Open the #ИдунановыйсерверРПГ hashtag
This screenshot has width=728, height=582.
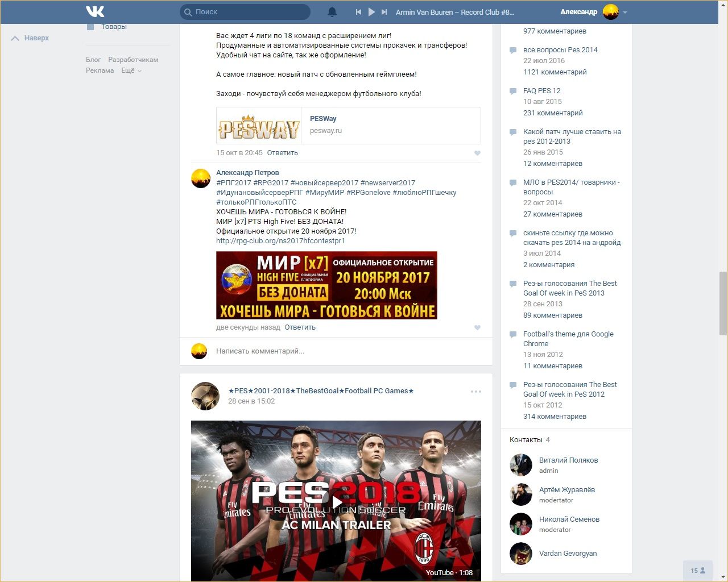click(259, 193)
